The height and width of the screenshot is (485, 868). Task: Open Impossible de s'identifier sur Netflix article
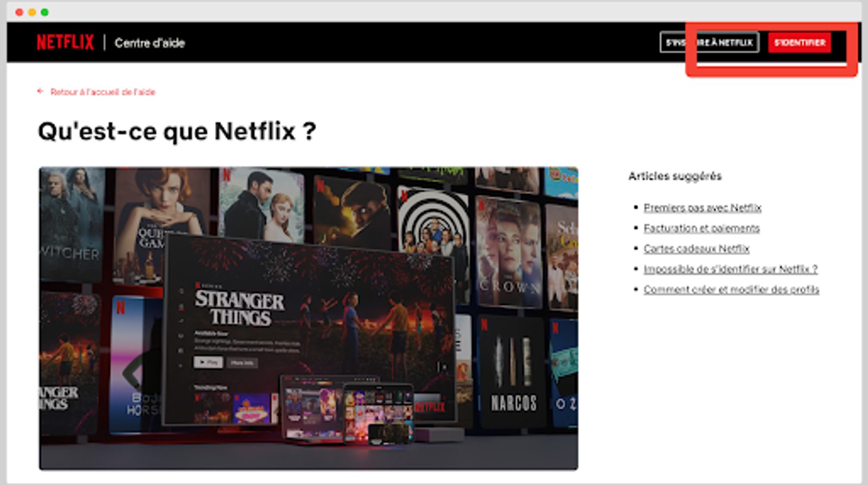tap(730, 269)
